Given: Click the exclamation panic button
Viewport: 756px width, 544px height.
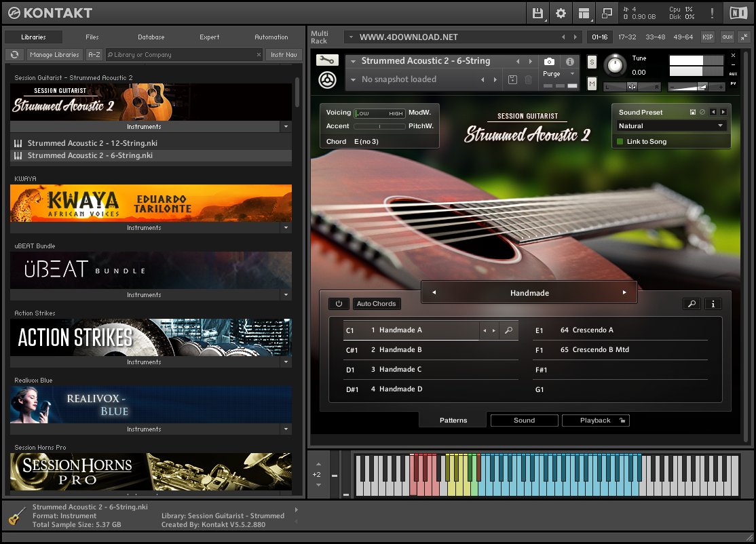Looking at the screenshot, I should pyautogui.click(x=712, y=14).
